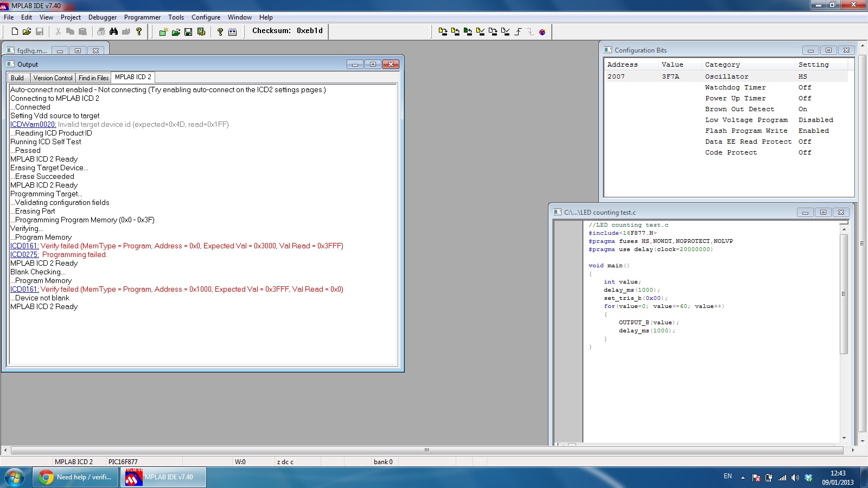Restore the minimized fgdhq project window
Screen dimensions: 868x488
click(x=78, y=50)
